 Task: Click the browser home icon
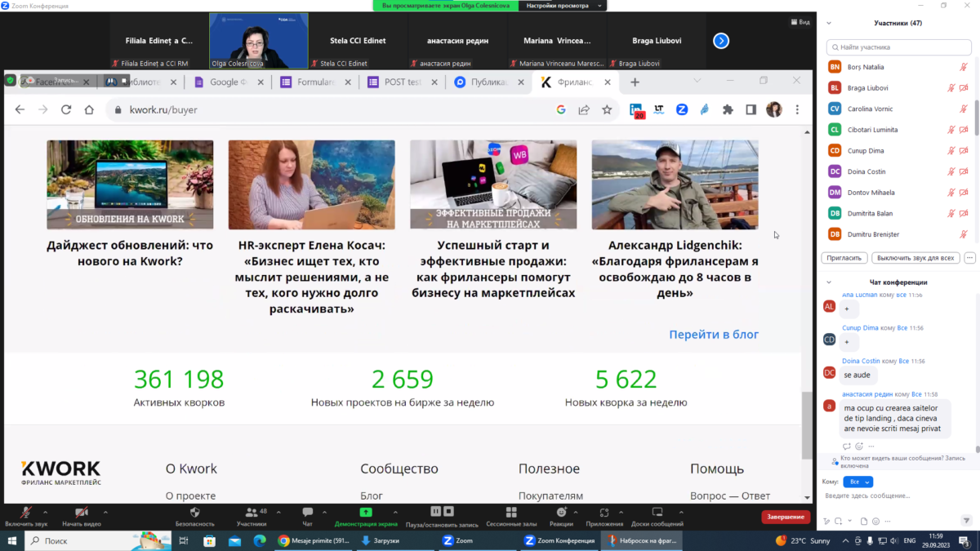[x=89, y=109]
